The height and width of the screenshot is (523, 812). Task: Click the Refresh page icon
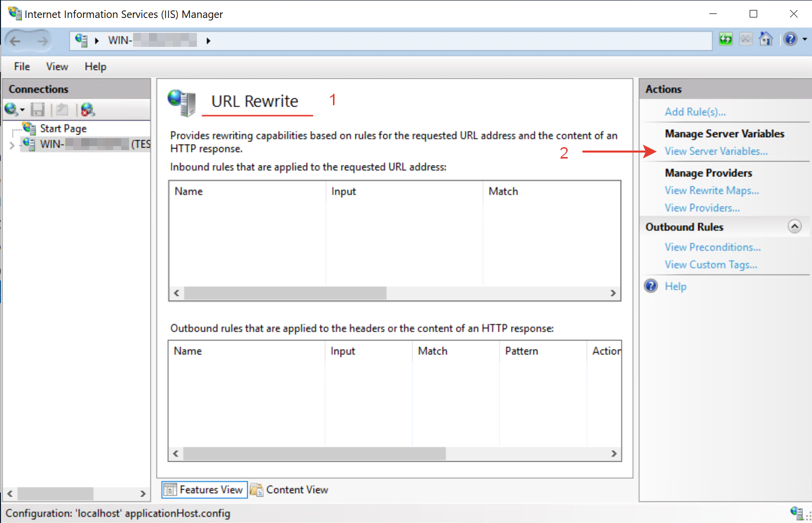[726, 39]
